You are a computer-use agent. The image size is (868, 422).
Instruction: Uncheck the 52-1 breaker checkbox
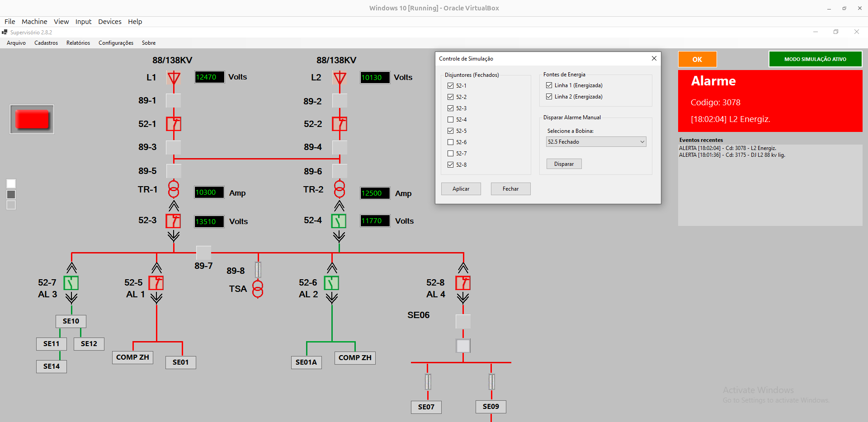(x=450, y=85)
